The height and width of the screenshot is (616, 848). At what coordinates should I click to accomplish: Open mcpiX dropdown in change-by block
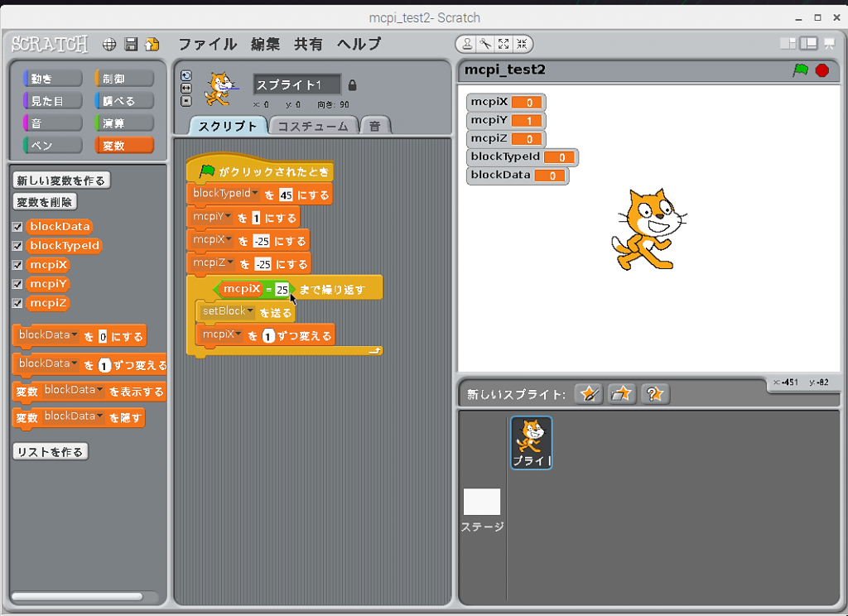[x=238, y=334]
